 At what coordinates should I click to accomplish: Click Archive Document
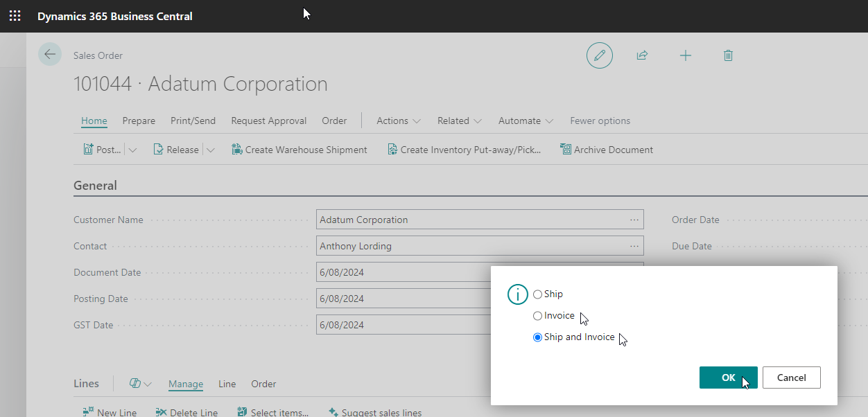click(x=607, y=150)
